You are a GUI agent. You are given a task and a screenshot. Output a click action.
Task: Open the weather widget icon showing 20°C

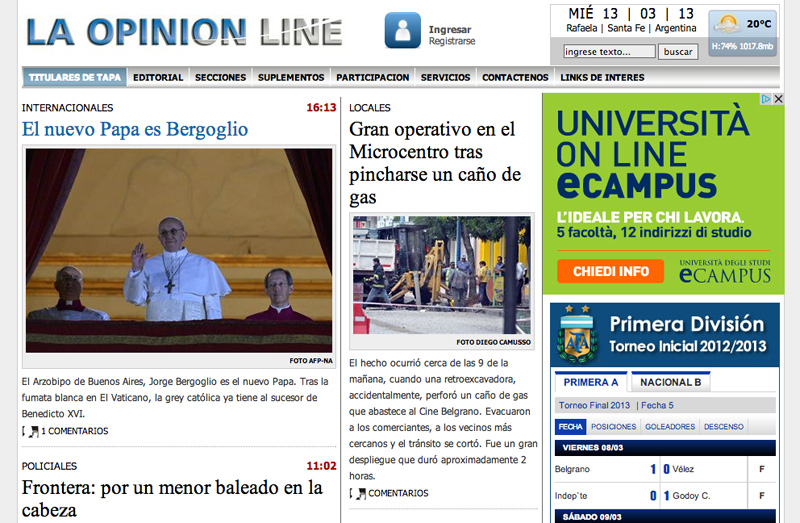coord(728,23)
